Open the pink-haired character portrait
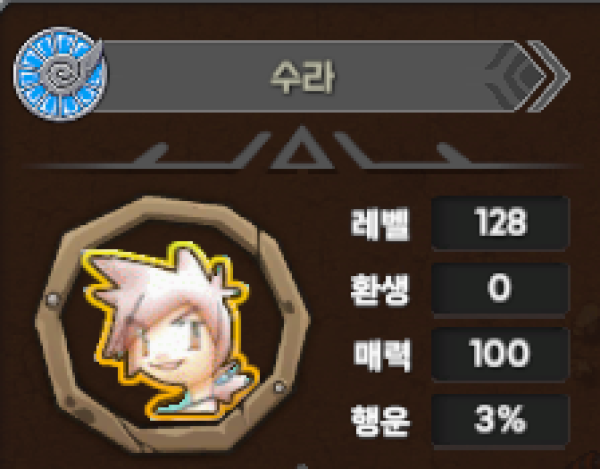This screenshot has width=600, height=469. click(170, 331)
